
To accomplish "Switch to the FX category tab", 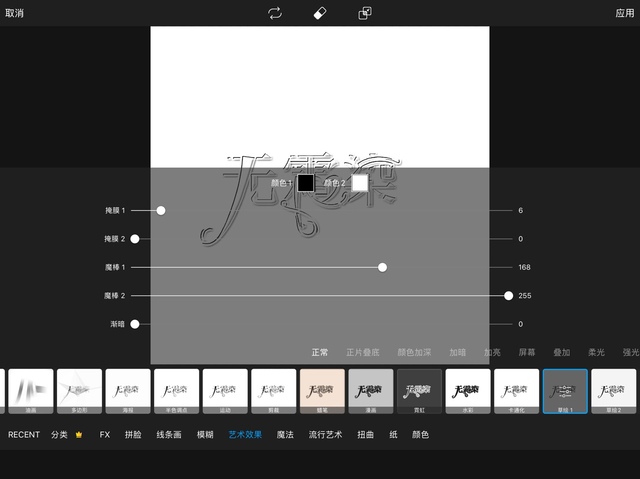I will (105, 435).
